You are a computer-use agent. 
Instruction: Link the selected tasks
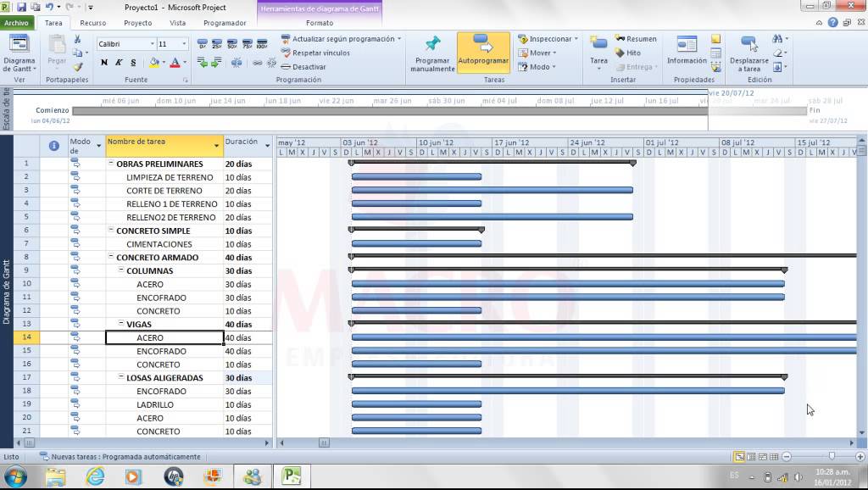click(x=258, y=63)
